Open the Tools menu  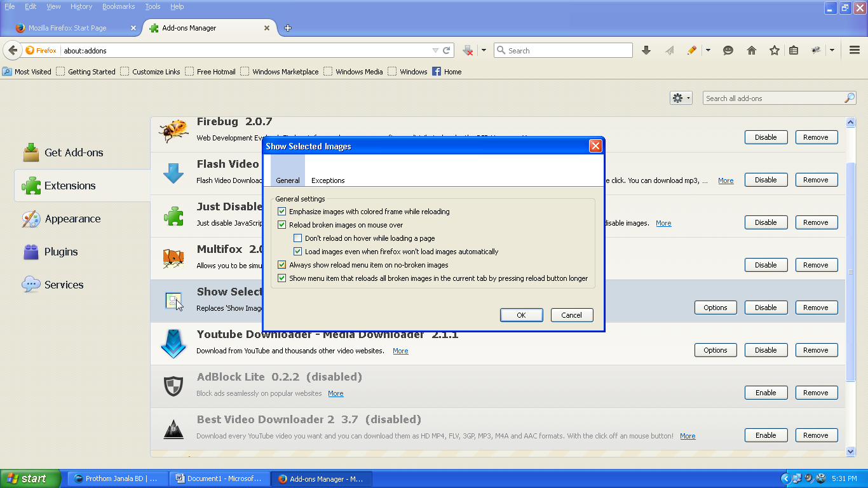coord(153,6)
